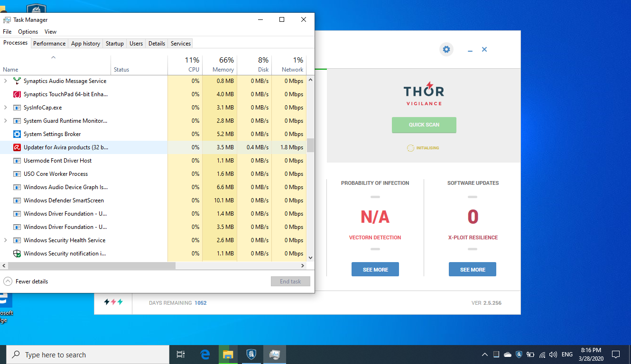631x364 pixels.
Task: Switch to the Services tab
Action: 181,43
